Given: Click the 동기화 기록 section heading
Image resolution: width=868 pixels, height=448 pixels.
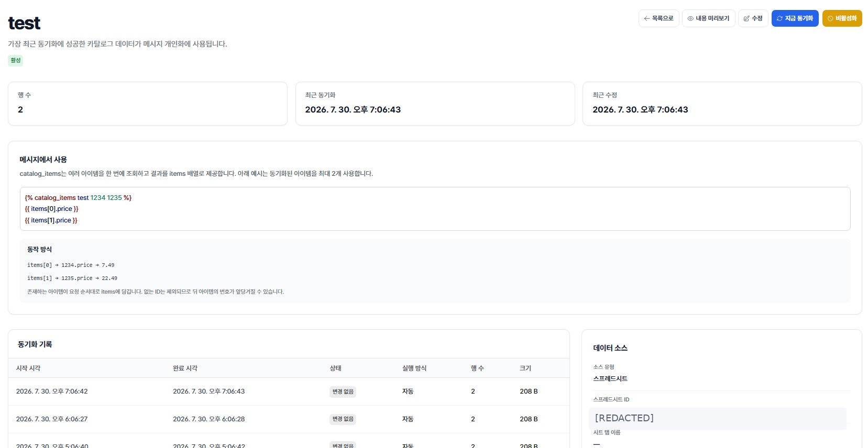Looking at the screenshot, I should [35, 344].
